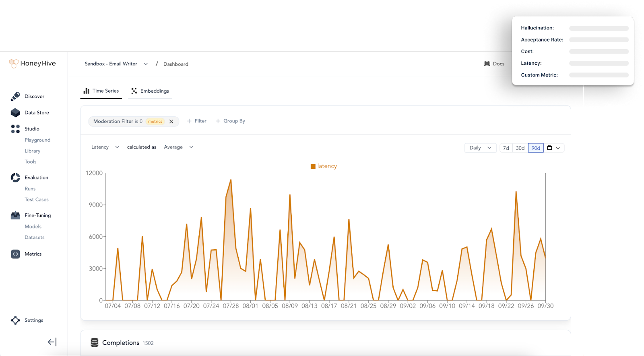Image resolution: width=644 pixels, height=356 pixels.
Task: Click the Cost progress bar
Action: [x=599, y=52]
